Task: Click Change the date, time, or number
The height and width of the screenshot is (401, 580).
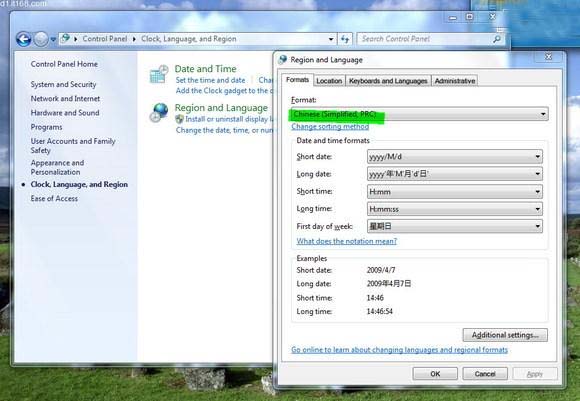Action: pos(224,130)
